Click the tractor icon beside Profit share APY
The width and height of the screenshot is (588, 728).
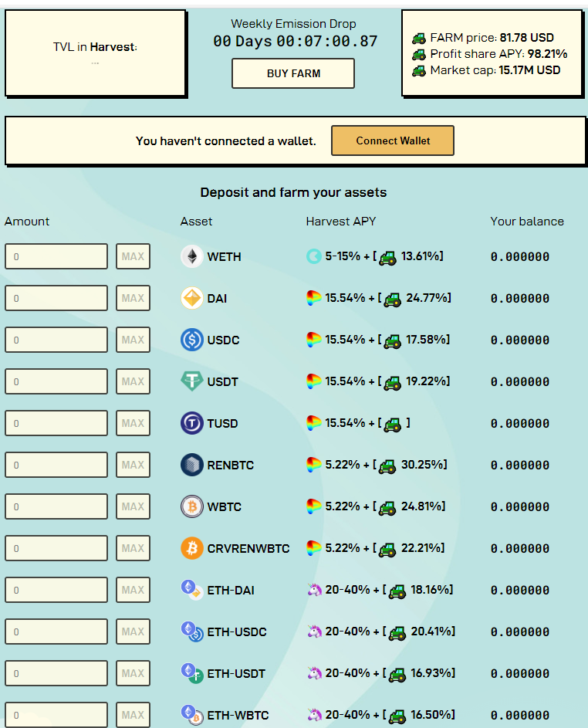pyautogui.click(x=418, y=55)
